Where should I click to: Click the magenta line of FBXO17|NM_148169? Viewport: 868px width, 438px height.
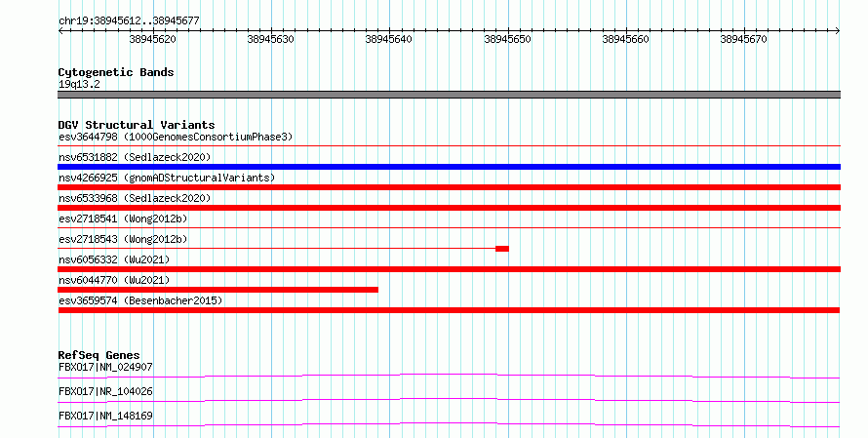[449, 424]
